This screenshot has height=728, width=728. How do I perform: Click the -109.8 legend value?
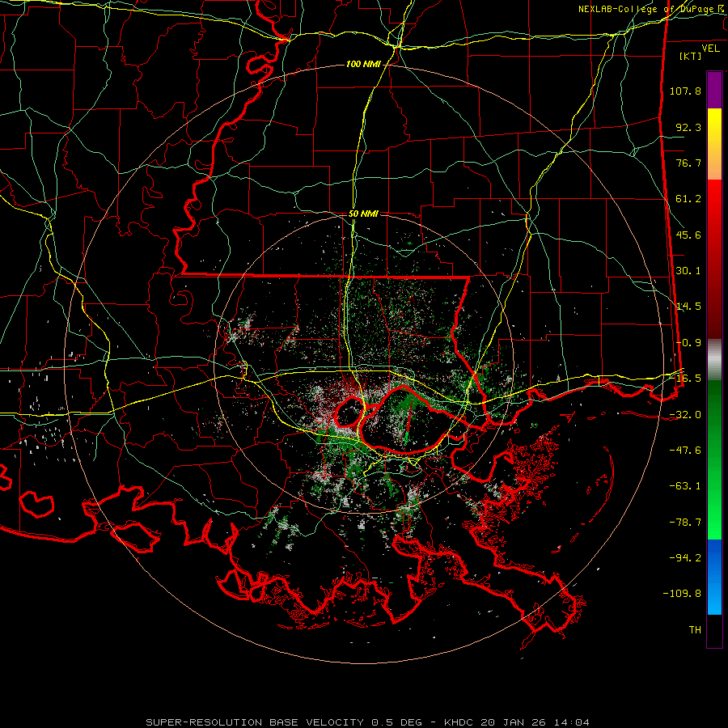pyautogui.click(x=682, y=594)
